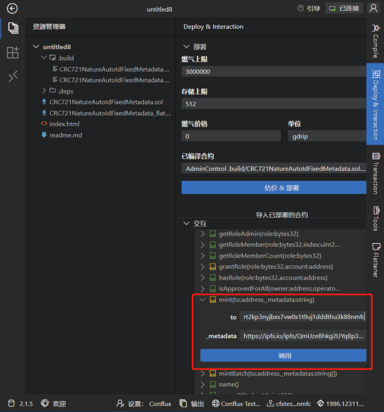Collapse the interaction section chevron
Image resolution: width=384 pixels, height=412 pixels.
coord(186,223)
